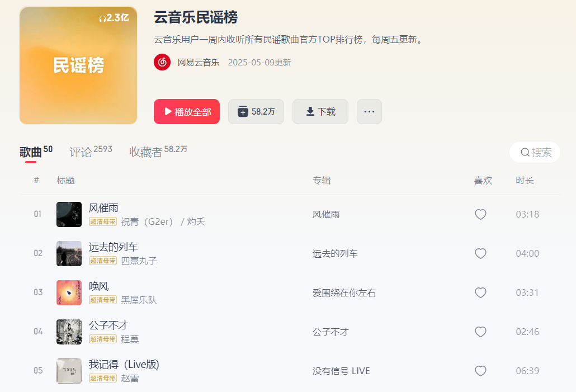Click the 网易云音乐 creator name
The image size is (576, 392).
pyautogui.click(x=199, y=63)
